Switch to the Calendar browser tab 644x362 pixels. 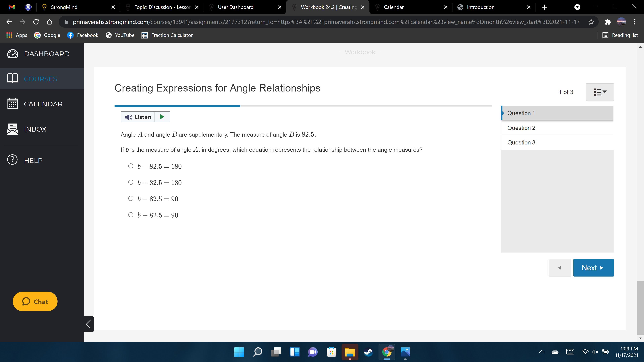(x=393, y=7)
